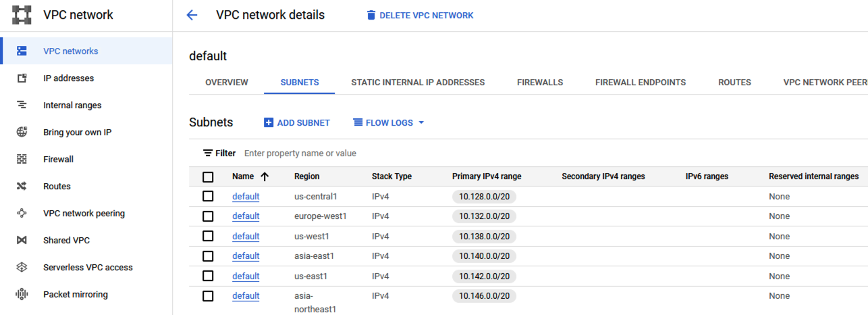Open the default subnet link for us-west1
Screen dimensions: 868x315
point(246,237)
